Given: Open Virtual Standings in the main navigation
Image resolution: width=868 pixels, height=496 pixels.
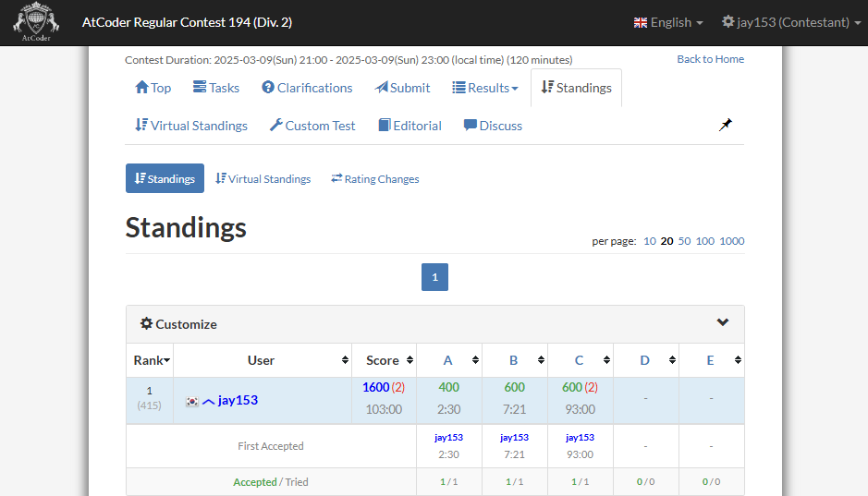Looking at the screenshot, I should (191, 126).
